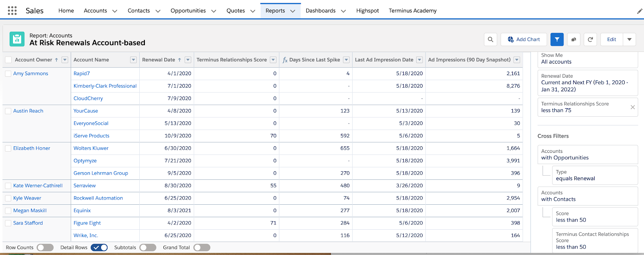Screen dimensions: 644x255
Task: Expand the Reports tab chevron
Action: (x=293, y=11)
